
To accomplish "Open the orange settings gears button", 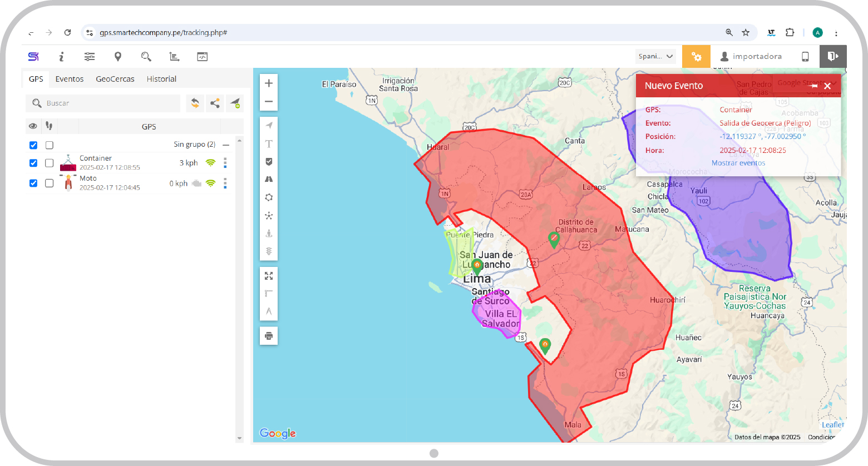I will pyautogui.click(x=696, y=57).
